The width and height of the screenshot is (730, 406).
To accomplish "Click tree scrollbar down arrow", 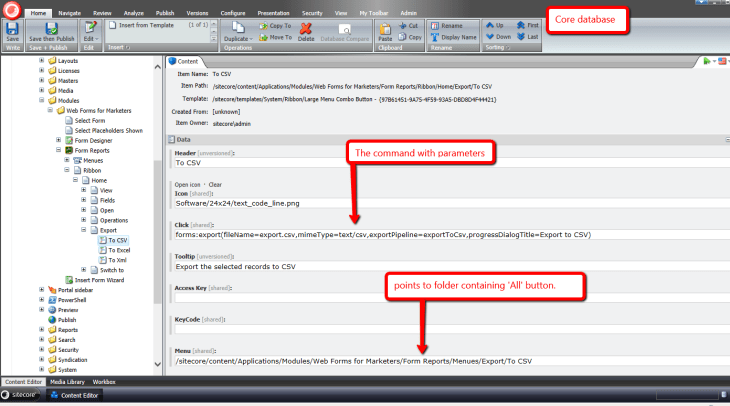I will point(157,364).
